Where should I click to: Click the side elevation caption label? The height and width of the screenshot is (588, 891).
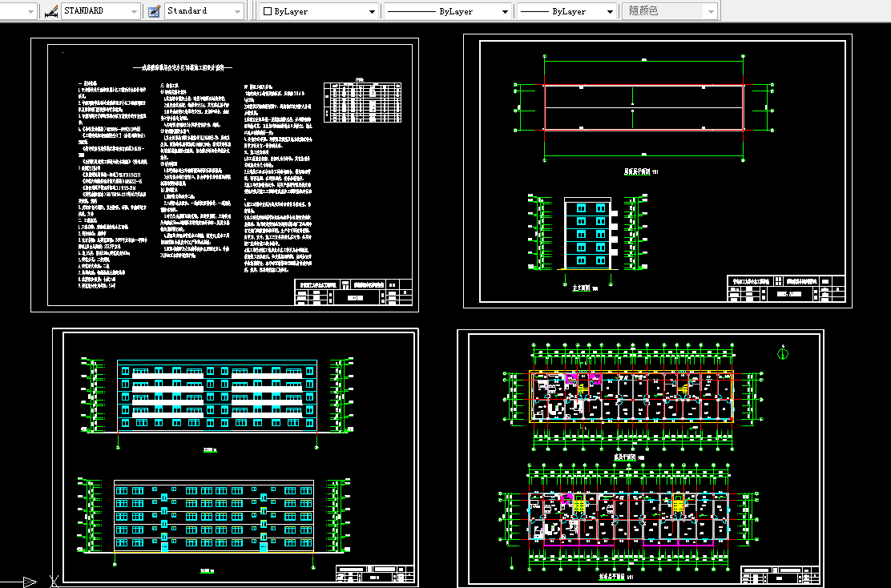pyautogui.click(x=585, y=288)
